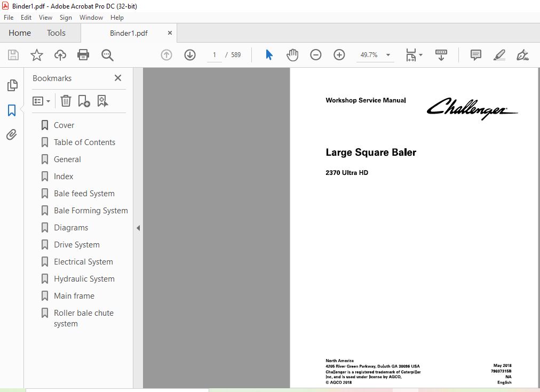
Task: Open the Help menu
Action: click(117, 18)
